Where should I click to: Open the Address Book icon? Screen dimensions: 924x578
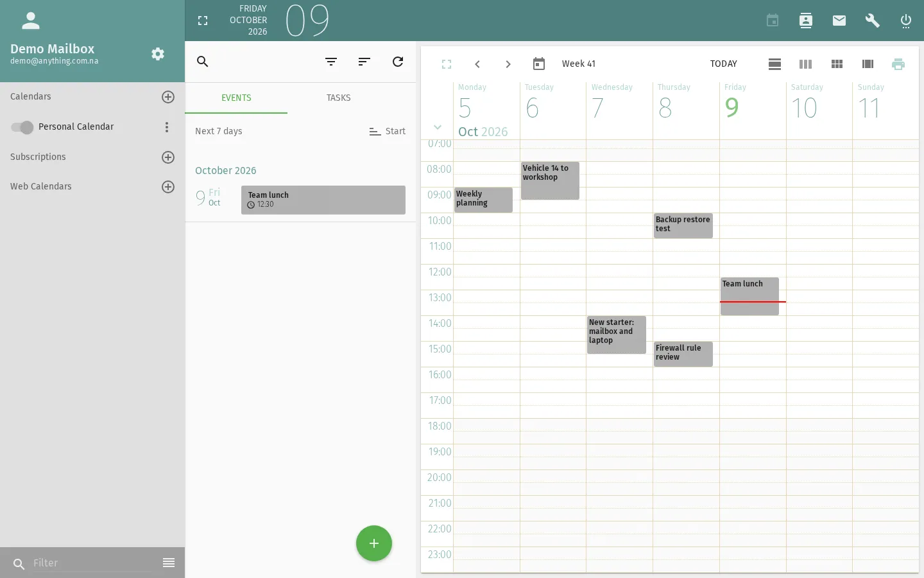(806, 21)
